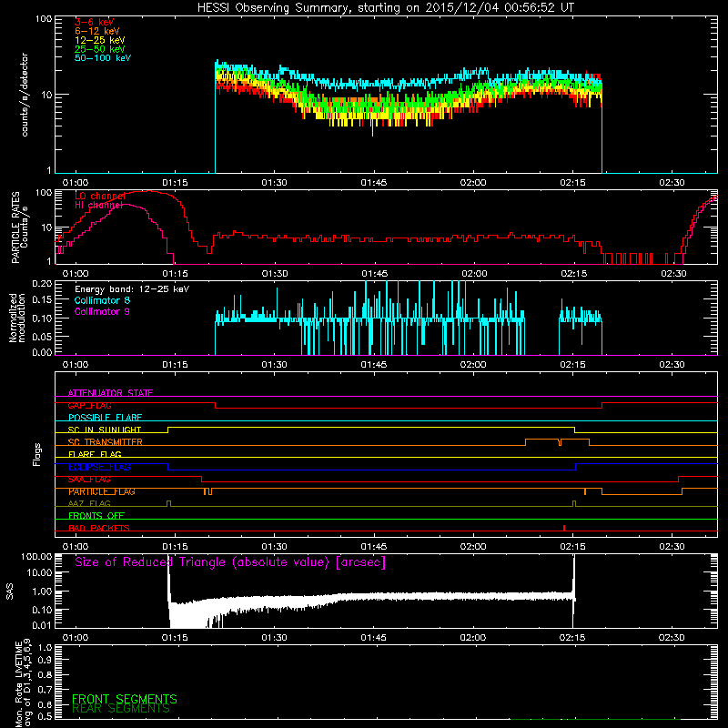Click the cyan '50-100 keV' legend label
The width and height of the screenshot is (728, 728).
(x=103, y=58)
